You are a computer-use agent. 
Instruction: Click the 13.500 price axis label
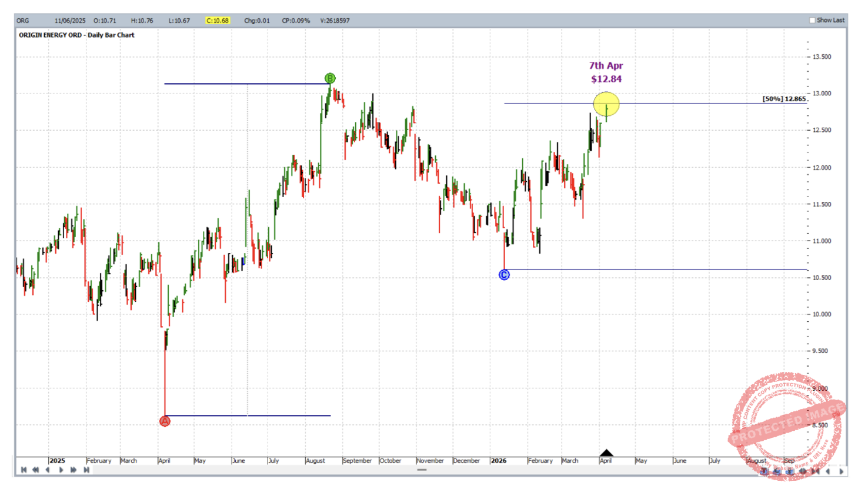pyautogui.click(x=822, y=57)
